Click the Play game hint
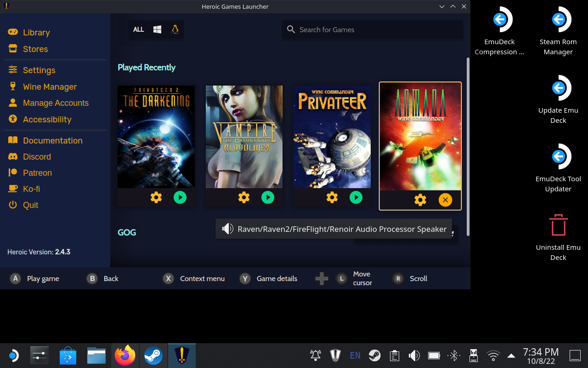 click(43, 278)
